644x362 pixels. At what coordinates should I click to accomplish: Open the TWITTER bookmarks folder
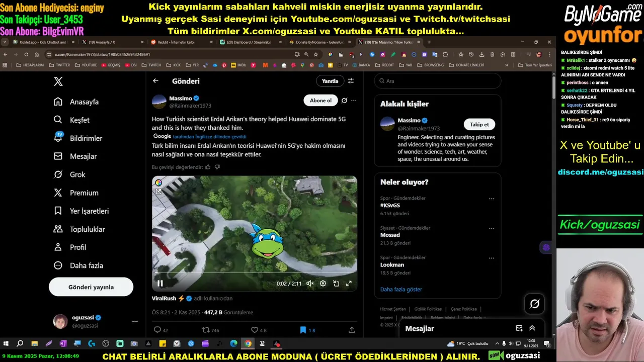tap(59, 65)
